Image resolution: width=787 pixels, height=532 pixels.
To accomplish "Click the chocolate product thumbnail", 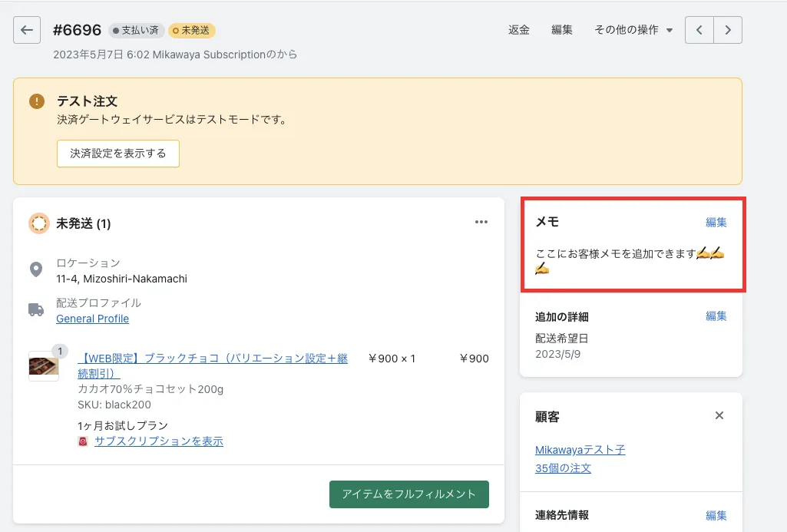I will (x=43, y=366).
